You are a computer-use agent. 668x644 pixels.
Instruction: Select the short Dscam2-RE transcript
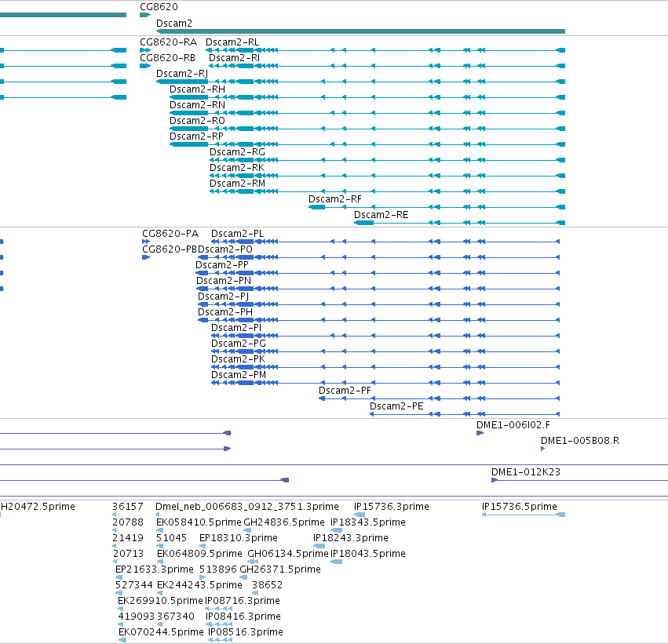pyautogui.click(x=381, y=215)
